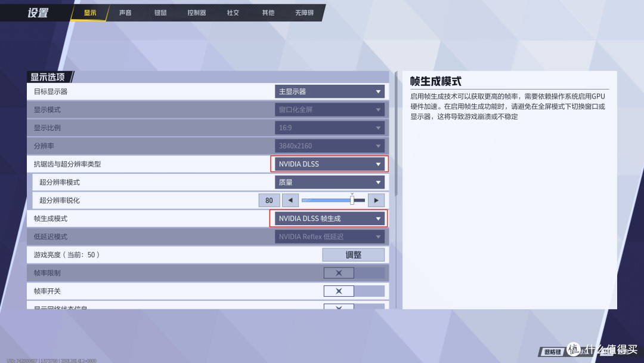Screen dimensions: 644x363
Task: Select the 超分辨率模式 row label
Action: point(60,183)
